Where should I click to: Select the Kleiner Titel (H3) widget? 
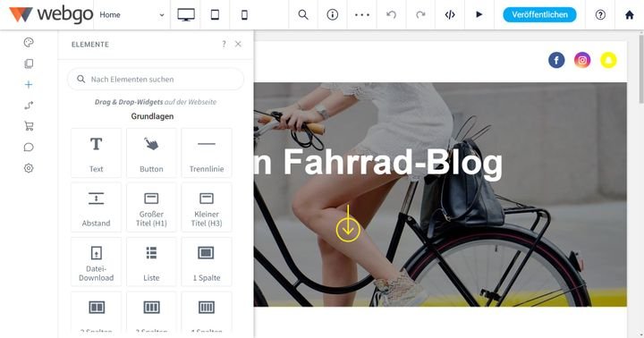click(x=207, y=207)
